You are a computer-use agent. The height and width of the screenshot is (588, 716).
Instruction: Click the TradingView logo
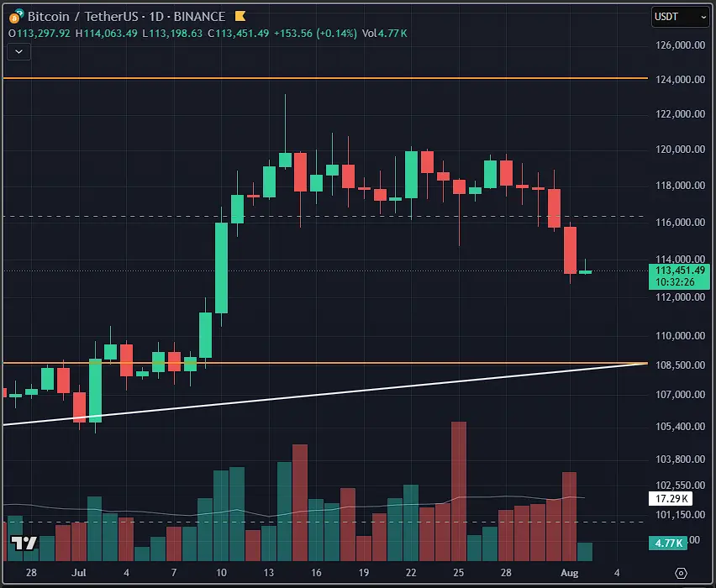tap(24, 543)
